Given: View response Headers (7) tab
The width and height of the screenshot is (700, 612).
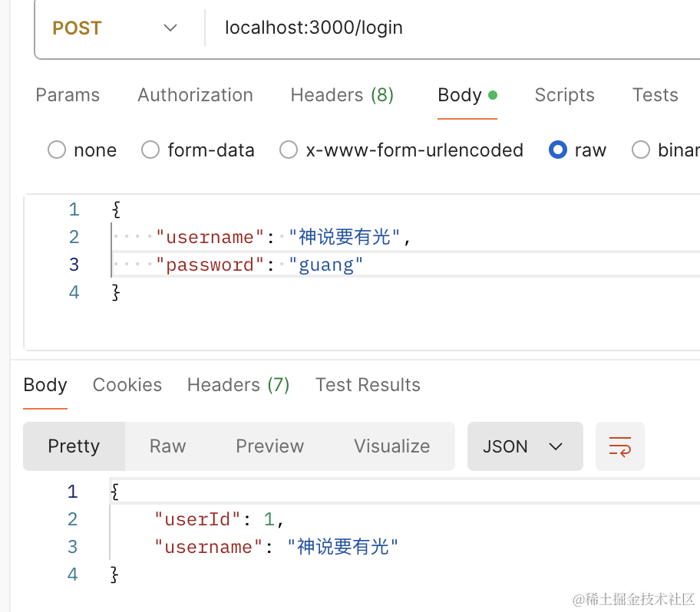Looking at the screenshot, I should 238,385.
